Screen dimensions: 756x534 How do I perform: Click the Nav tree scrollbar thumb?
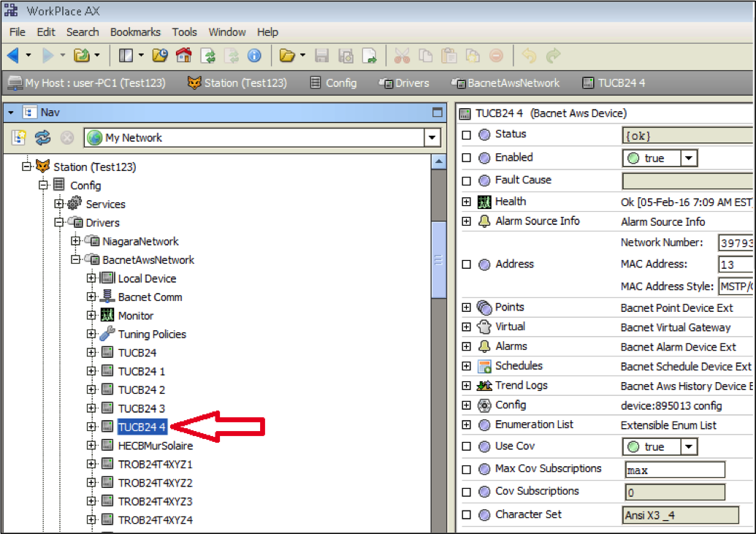click(x=439, y=259)
